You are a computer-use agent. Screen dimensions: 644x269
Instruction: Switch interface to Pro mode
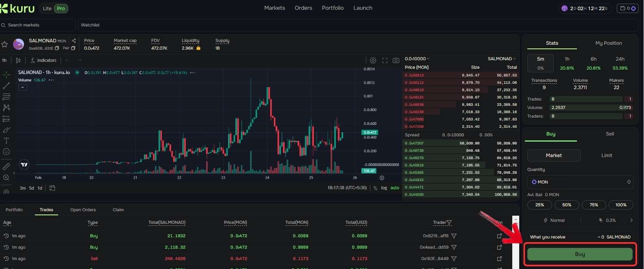point(61,8)
